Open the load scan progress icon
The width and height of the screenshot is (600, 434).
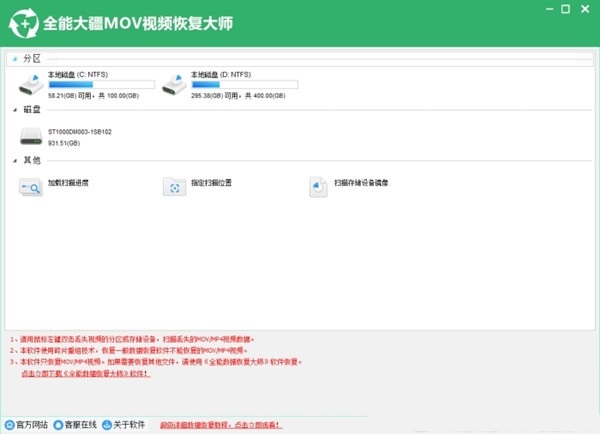point(31,187)
